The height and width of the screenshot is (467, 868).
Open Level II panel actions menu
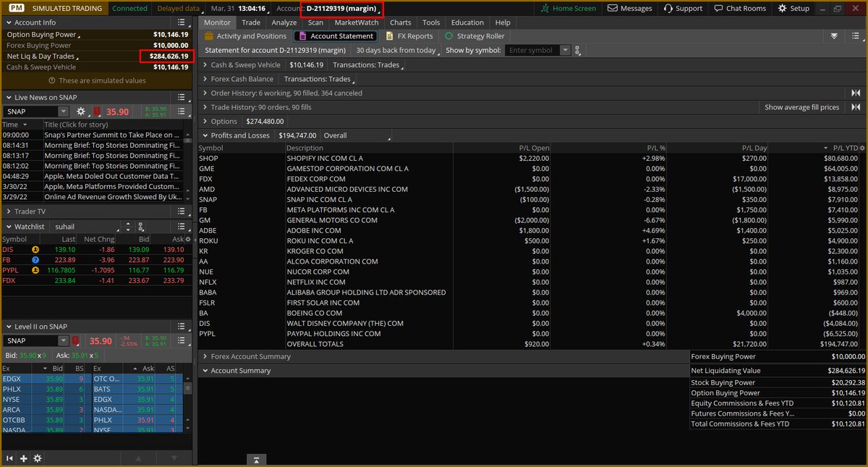coord(182,327)
